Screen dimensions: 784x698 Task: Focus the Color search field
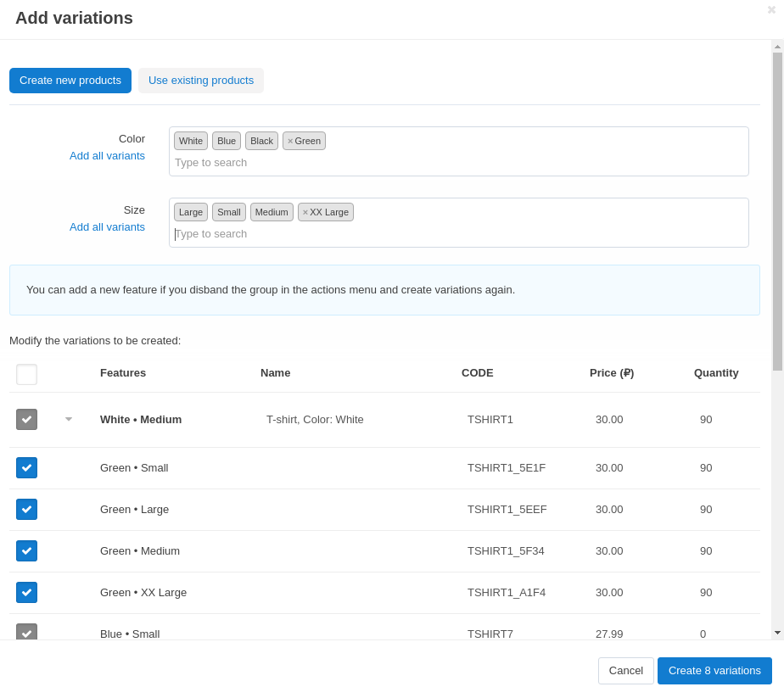tap(458, 163)
